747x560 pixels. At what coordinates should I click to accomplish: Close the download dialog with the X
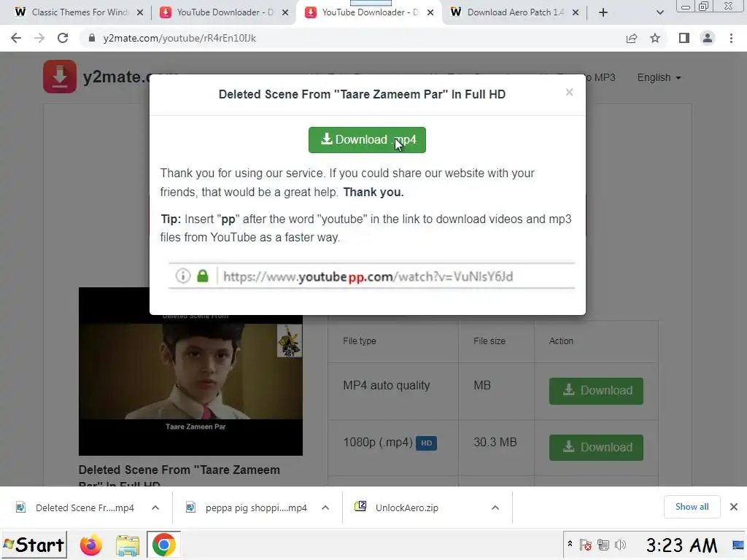pos(569,92)
